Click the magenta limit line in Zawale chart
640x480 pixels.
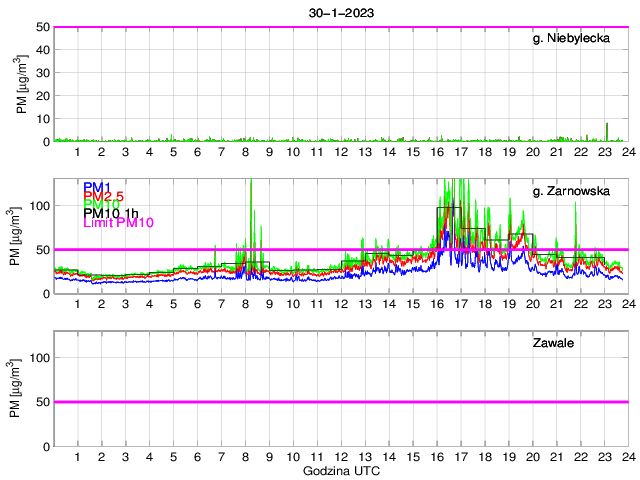340,402
